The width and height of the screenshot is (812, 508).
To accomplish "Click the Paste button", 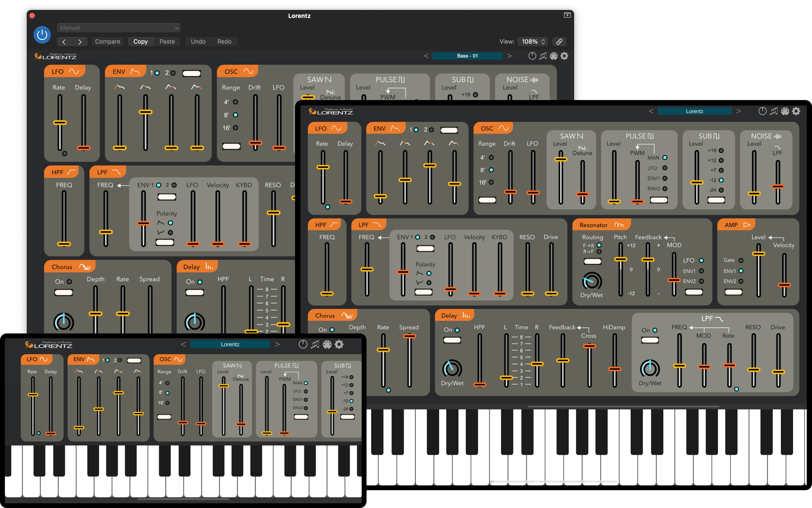I will [x=167, y=42].
